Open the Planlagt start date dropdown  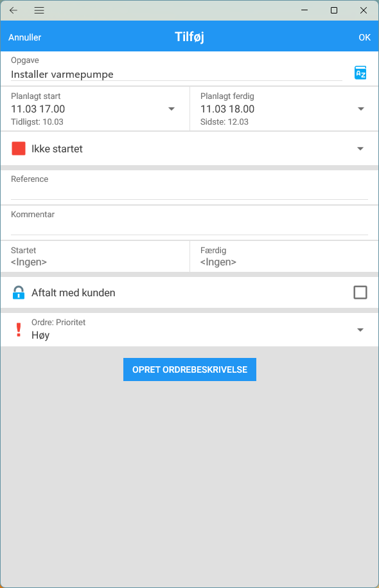[x=172, y=109]
